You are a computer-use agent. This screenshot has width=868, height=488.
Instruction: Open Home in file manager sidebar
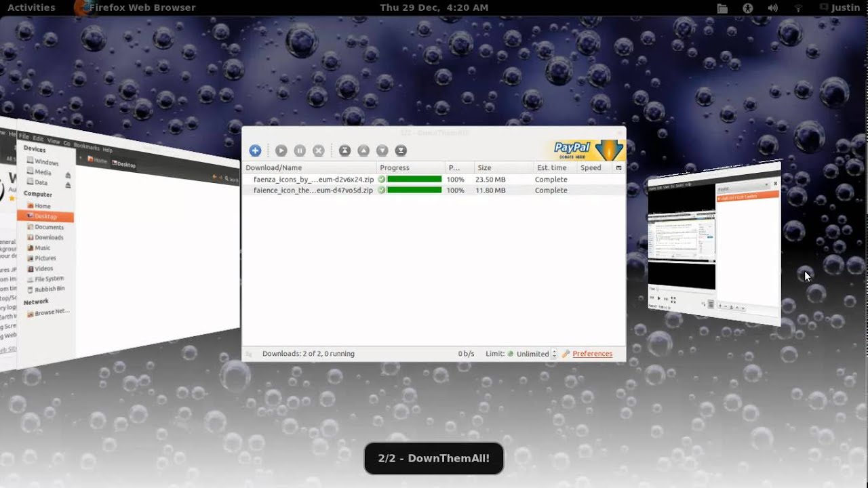click(x=39, y=206)
